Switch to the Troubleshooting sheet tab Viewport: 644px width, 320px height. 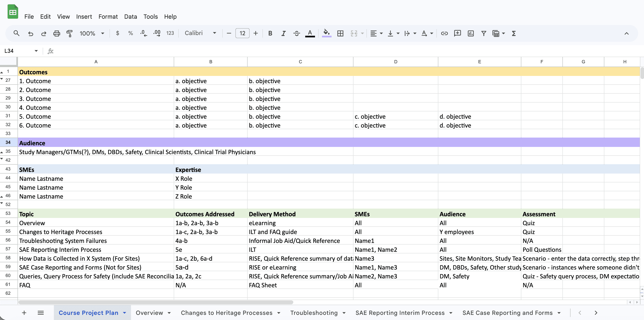(314, 313)
